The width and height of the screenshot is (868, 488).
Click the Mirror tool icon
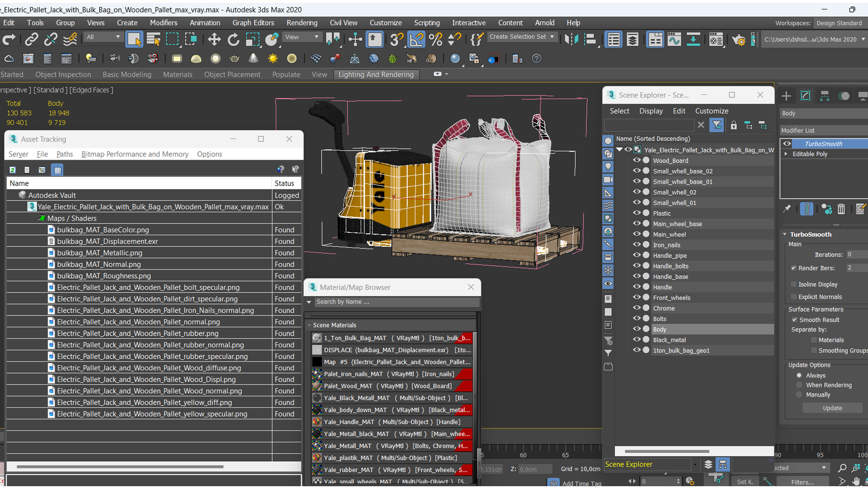point(571,40)
